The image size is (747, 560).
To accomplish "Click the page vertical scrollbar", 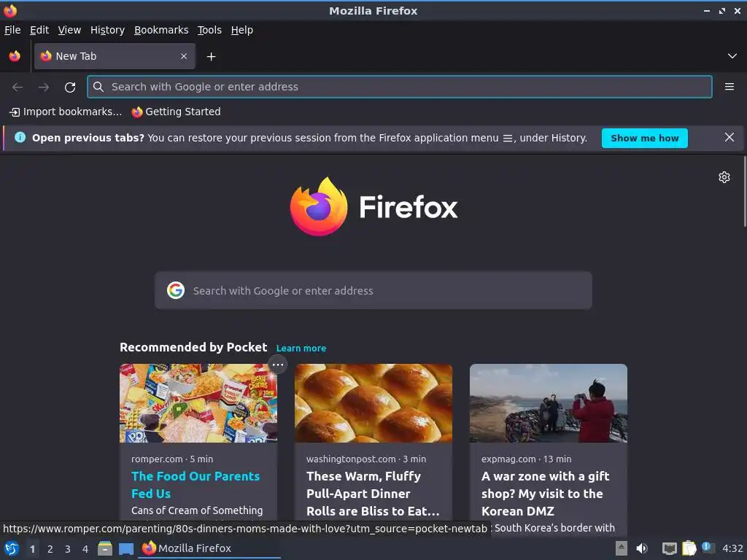I will pos(744,192).
